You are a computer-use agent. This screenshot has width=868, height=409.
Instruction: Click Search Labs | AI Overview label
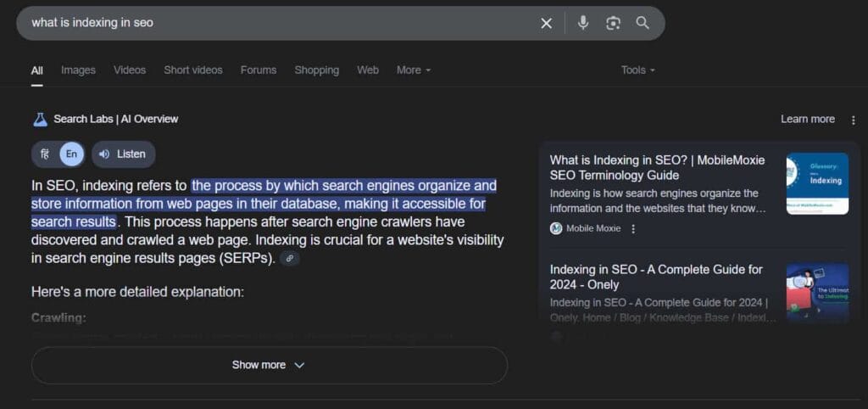[x=115, y=119]
